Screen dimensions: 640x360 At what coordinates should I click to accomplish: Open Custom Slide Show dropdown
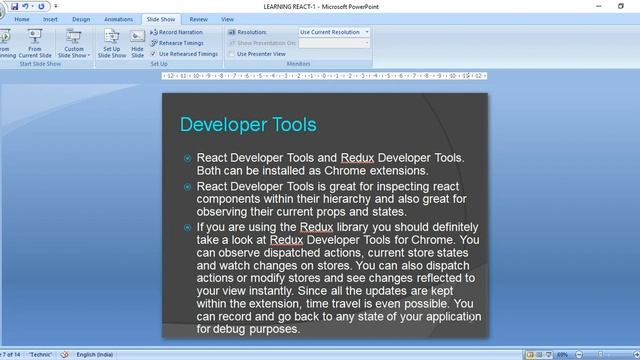click(74, 43)
